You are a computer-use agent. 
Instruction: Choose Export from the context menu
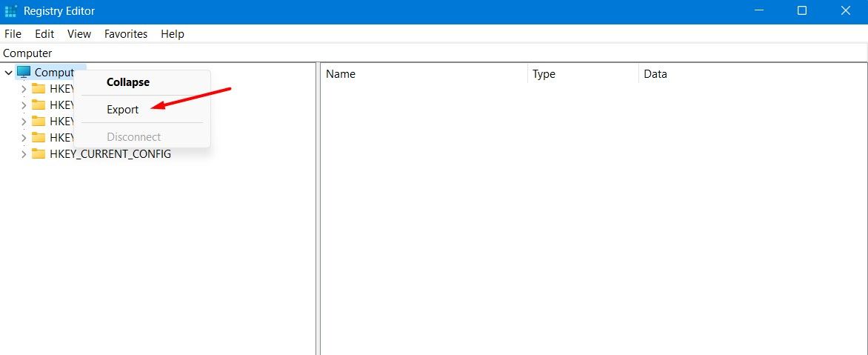coord(123,110)
